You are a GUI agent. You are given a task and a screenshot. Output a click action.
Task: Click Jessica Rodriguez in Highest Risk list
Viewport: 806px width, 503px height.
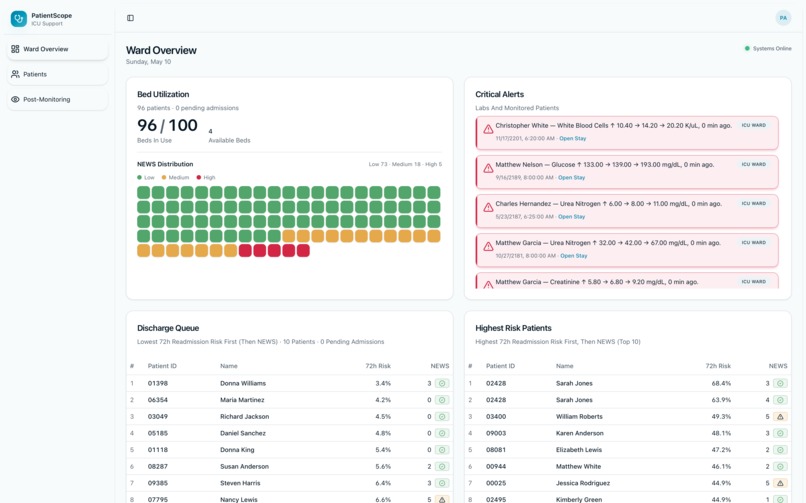tap(583, 483)
